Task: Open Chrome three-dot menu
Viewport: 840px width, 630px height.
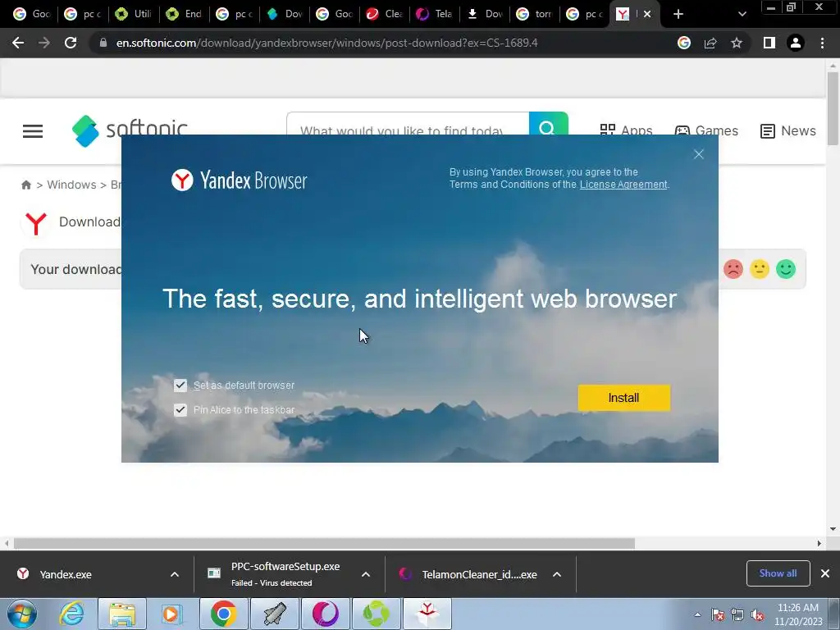Action: tap(822, 43)
